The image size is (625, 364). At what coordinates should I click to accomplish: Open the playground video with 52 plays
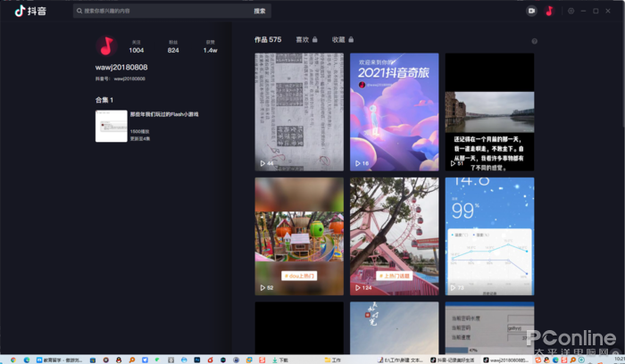[299, 236]
